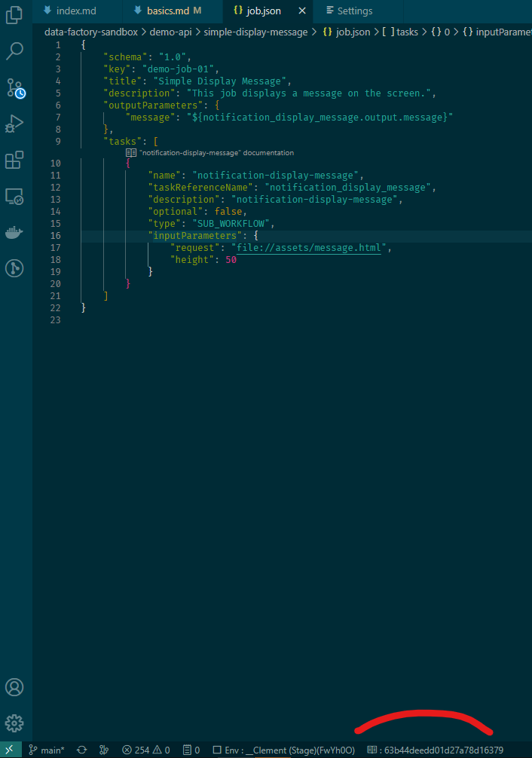Screen dimensions: 532x758
Task: Open the Extensions view
Action: click(15, 160)
